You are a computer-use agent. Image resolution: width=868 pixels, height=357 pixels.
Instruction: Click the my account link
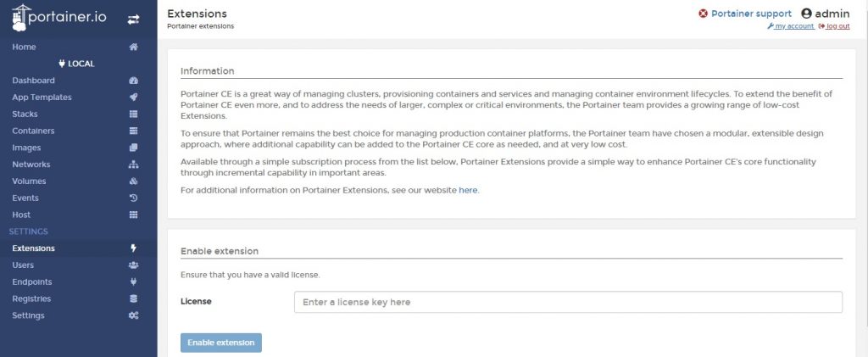pyautogui.click(x=793, y=26)
